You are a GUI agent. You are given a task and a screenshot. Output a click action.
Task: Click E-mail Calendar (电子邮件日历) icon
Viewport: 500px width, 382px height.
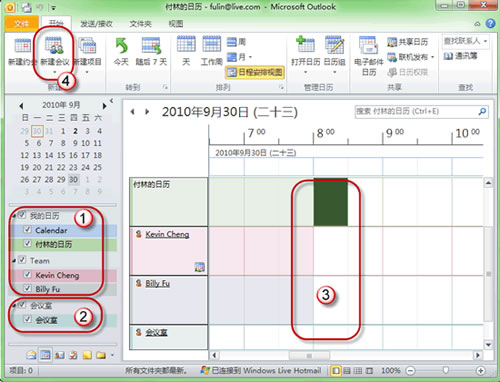click(368, 45)
